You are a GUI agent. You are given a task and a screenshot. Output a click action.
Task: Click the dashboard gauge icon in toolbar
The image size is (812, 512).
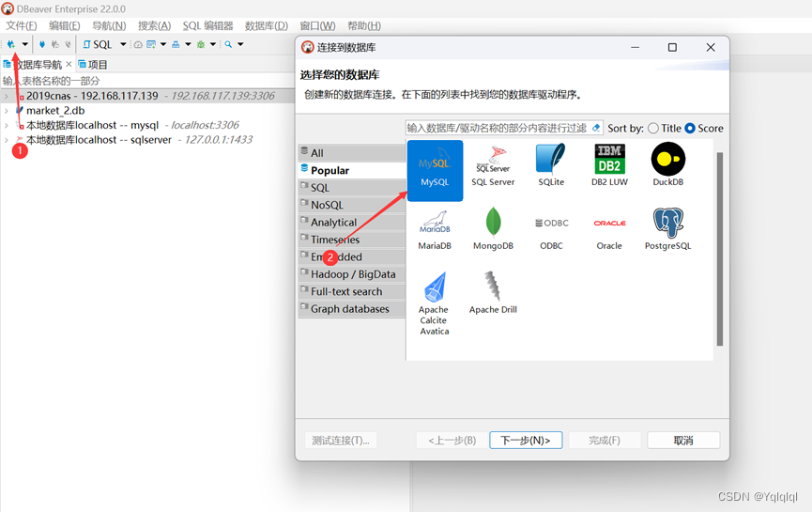click(138, 44)
